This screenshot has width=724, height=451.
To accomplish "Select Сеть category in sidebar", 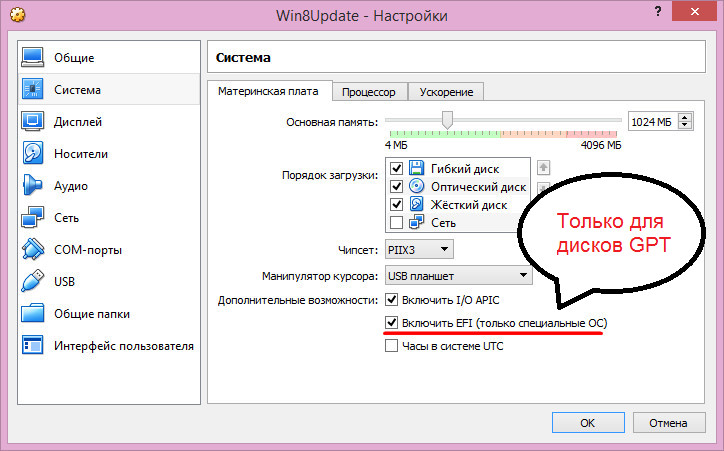I will click(x=66, y=217).
